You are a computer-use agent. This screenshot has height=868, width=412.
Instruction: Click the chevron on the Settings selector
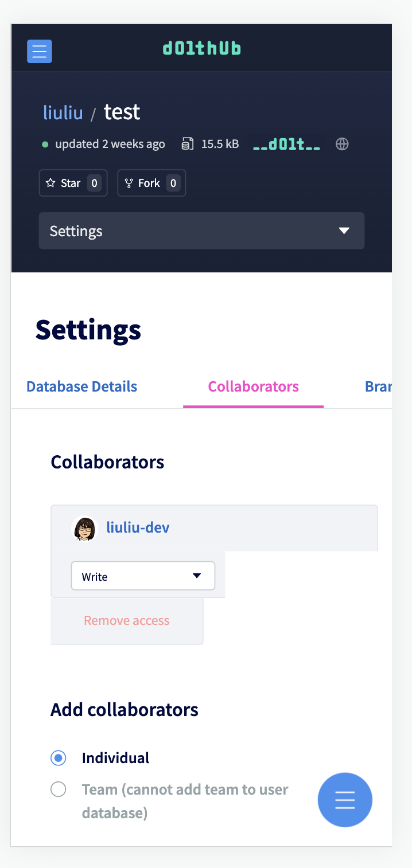(x=344, y=230)
